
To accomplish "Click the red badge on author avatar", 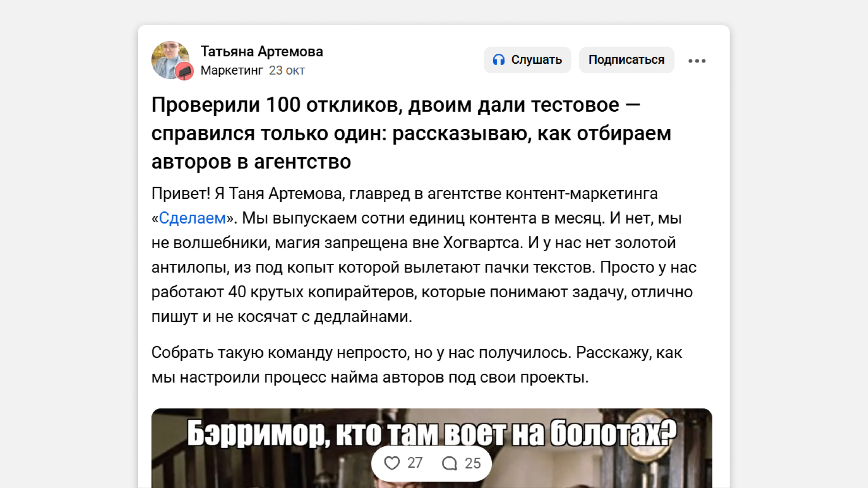I will point(184,71).
